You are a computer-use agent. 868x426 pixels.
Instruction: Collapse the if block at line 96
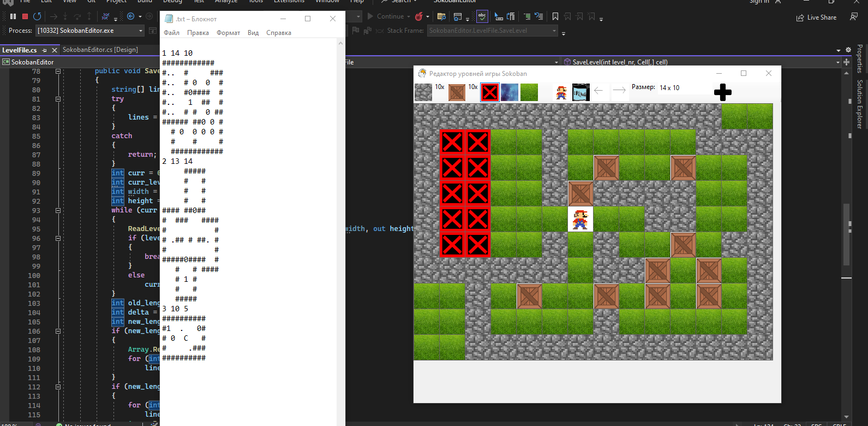point(58,238)
